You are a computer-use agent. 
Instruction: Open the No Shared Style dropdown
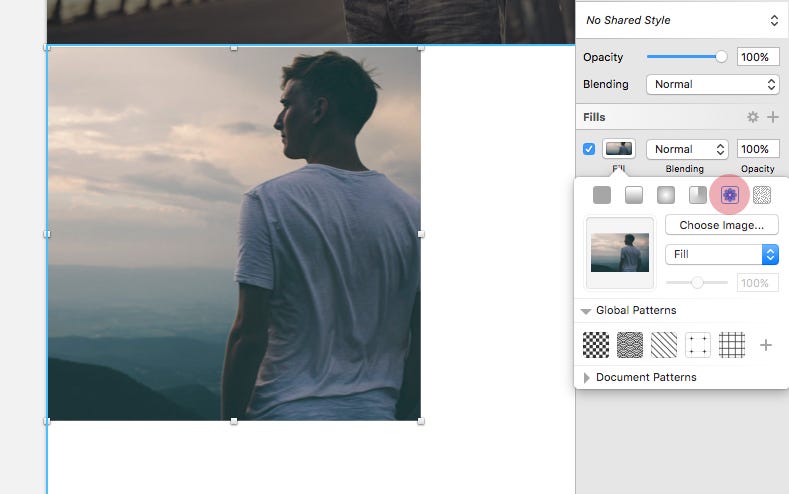coord(682,21)
